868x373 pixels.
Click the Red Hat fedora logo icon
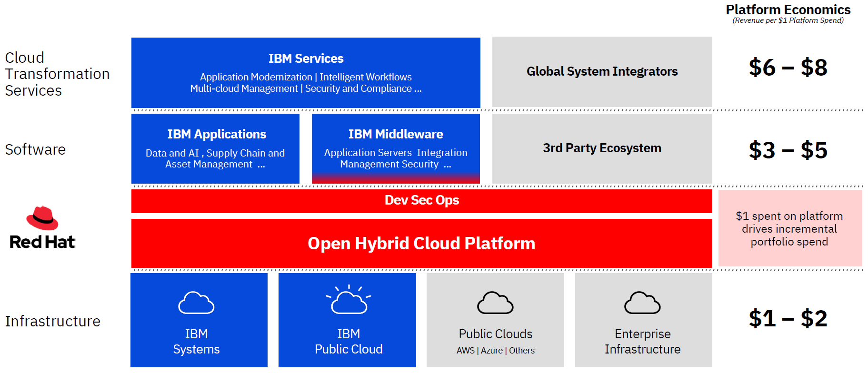(42, 218)
